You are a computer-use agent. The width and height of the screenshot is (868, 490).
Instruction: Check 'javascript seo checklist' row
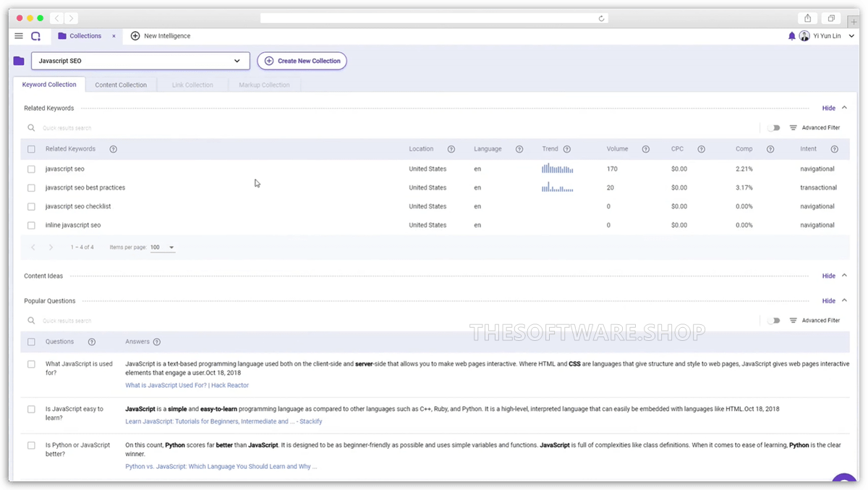[31, 206]
